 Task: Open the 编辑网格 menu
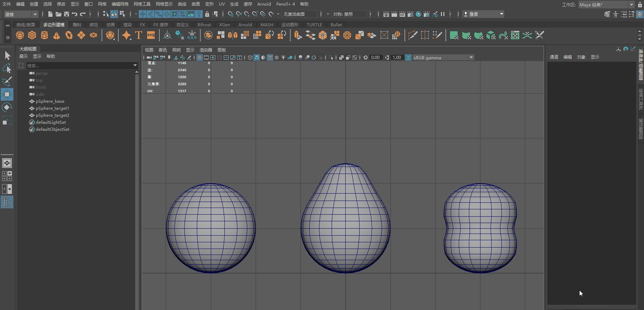point(120,4)
